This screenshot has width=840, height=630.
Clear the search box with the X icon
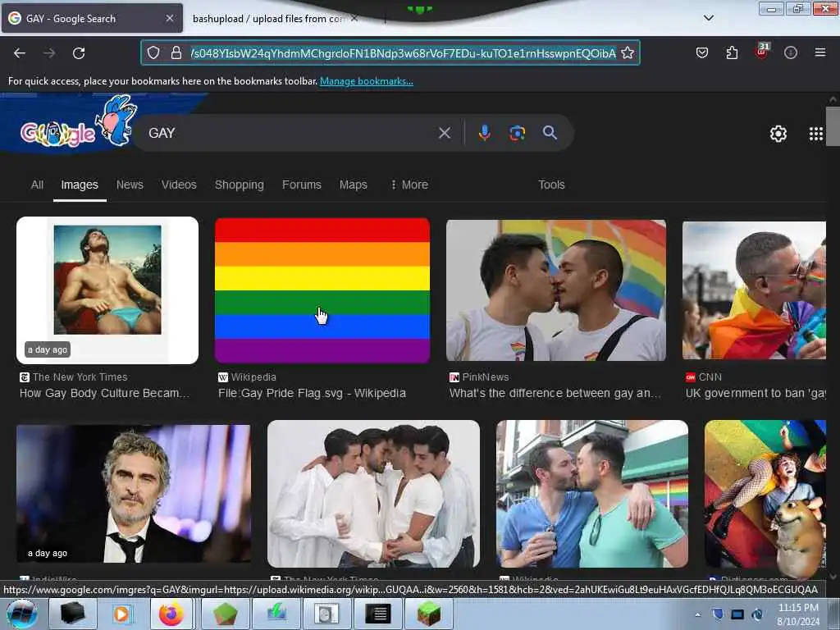(444, 133)
